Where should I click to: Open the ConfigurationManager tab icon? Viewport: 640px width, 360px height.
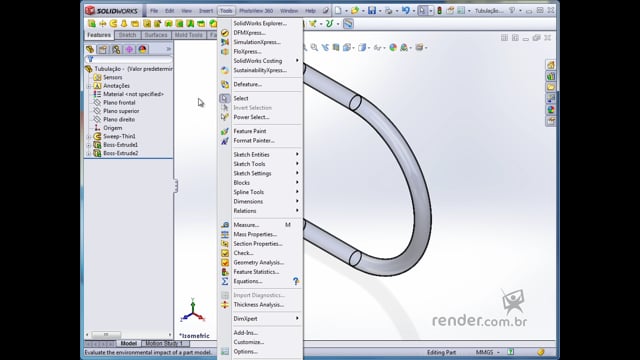point(116,49)
